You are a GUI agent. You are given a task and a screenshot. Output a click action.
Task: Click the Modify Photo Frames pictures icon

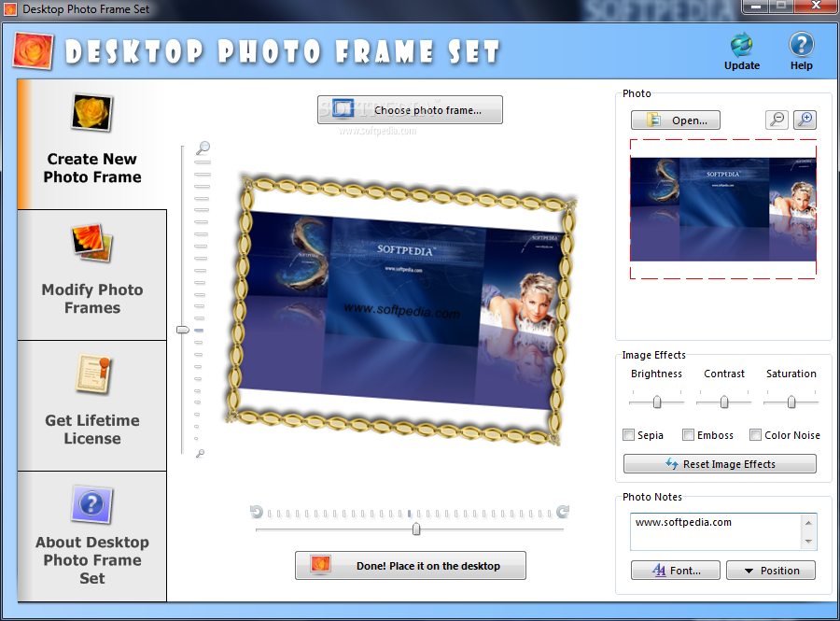pyautogui.click(x=91, y=243)
